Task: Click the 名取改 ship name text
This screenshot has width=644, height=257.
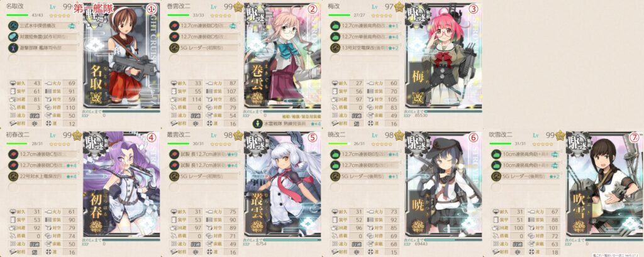Action: 16,6
